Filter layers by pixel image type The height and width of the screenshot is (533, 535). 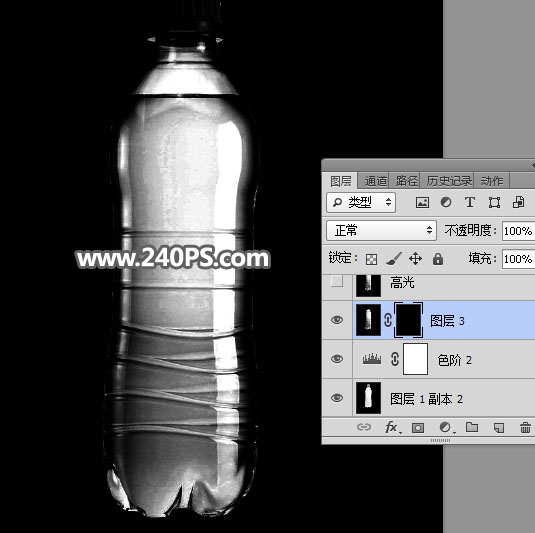click(422, 202)
